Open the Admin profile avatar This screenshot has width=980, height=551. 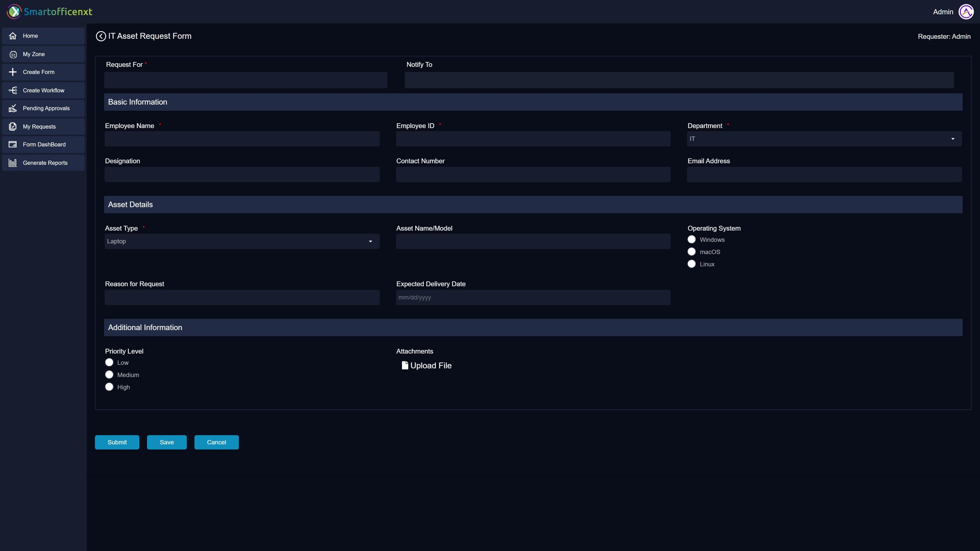(x=966, y=12)
